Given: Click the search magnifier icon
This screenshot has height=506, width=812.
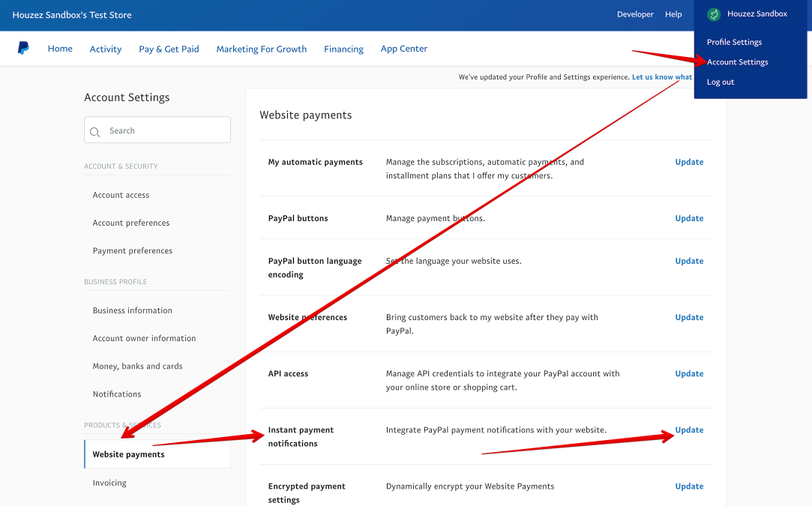Looking at the screenshot, I should pyautogui.click(x=94, y=132).
